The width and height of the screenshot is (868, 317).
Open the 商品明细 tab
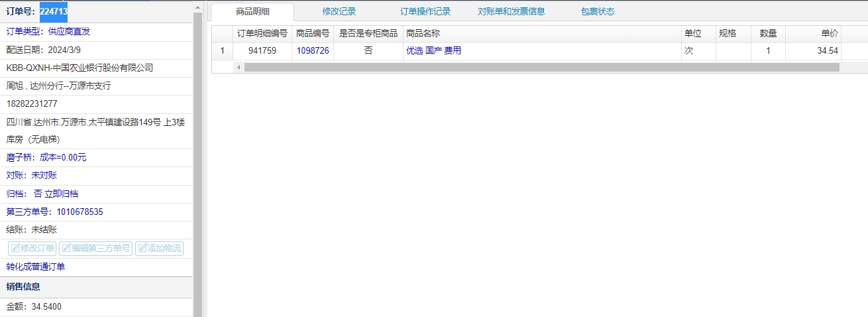252,11
